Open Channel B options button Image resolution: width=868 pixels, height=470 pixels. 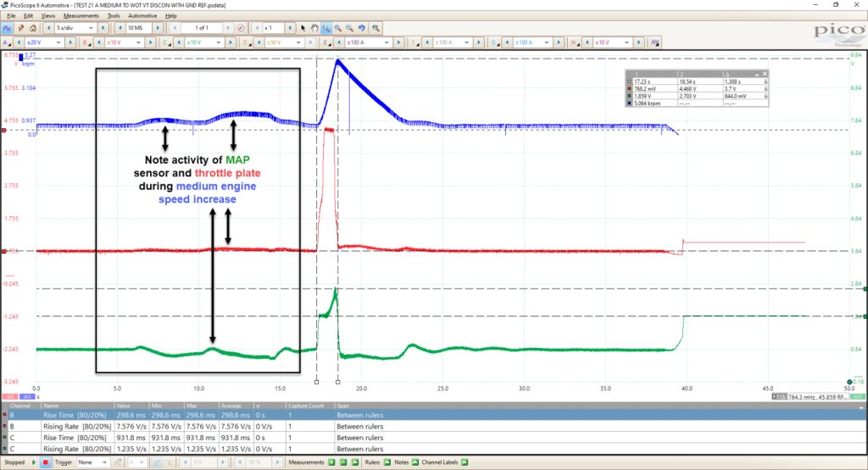click(x=86, y=42)
